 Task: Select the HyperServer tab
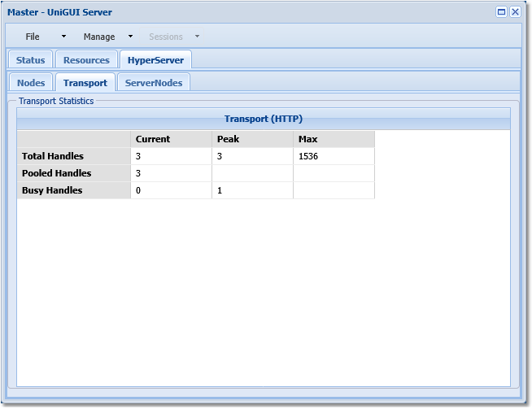pyautogui.click(x=155, y=60)
